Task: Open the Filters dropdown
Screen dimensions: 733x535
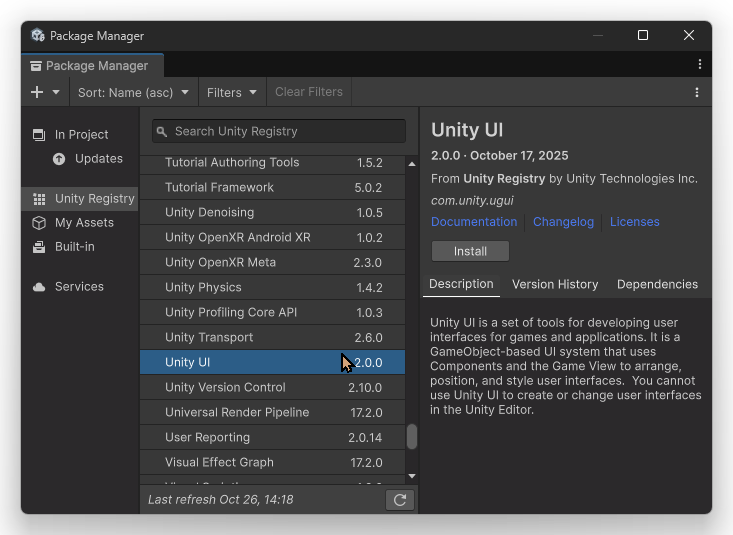Action: pos(232,92)
